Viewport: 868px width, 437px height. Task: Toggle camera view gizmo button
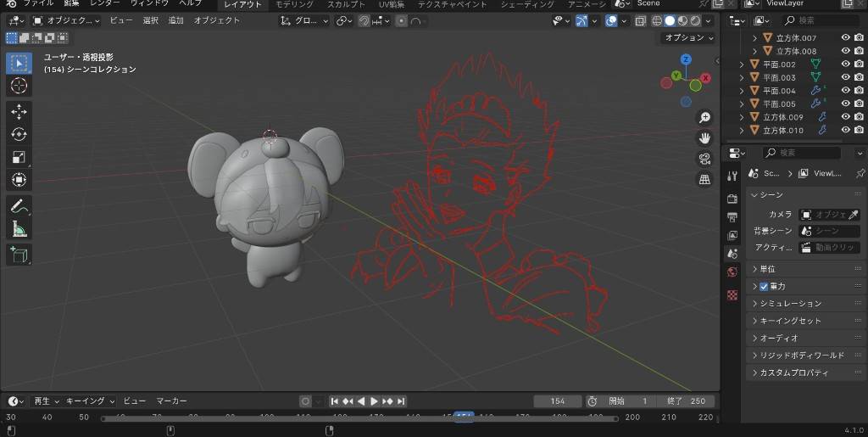(x=704, y=159)
